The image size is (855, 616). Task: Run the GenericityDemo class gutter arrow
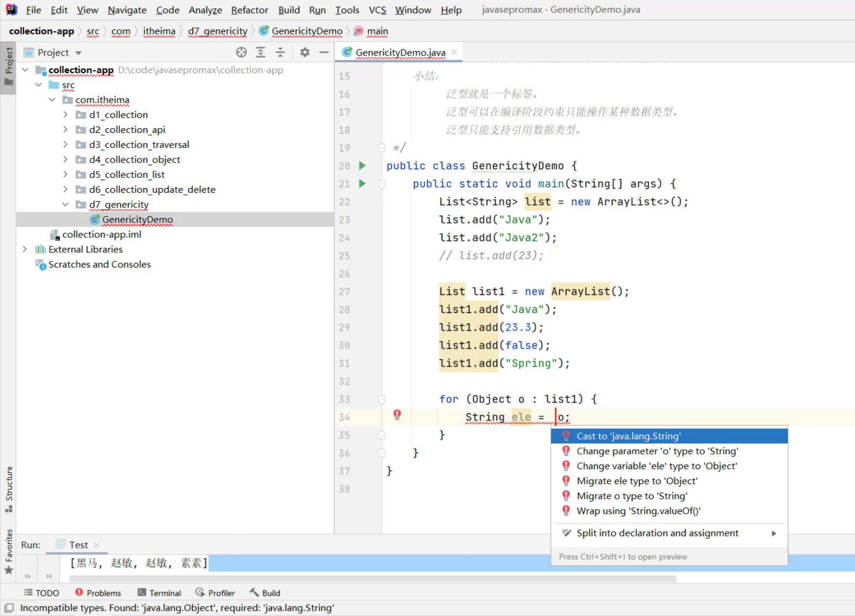pos(363,166)
